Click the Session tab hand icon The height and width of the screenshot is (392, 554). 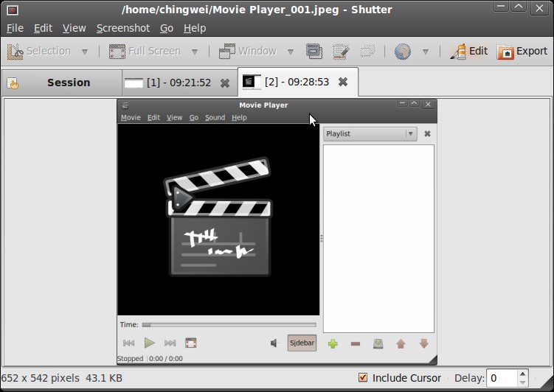13,83
